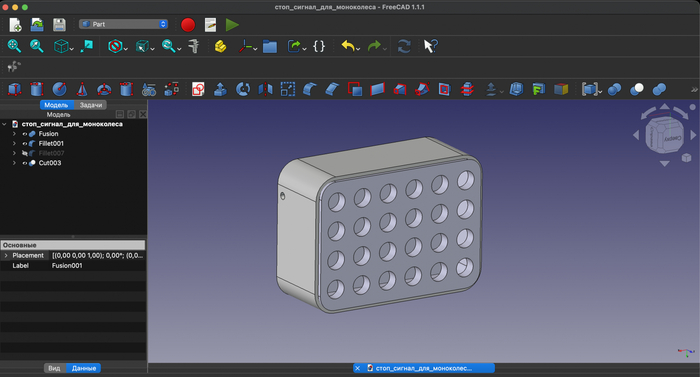Select the стоп_сигнал_для_моноколес document tab

(x=424, y=368)
